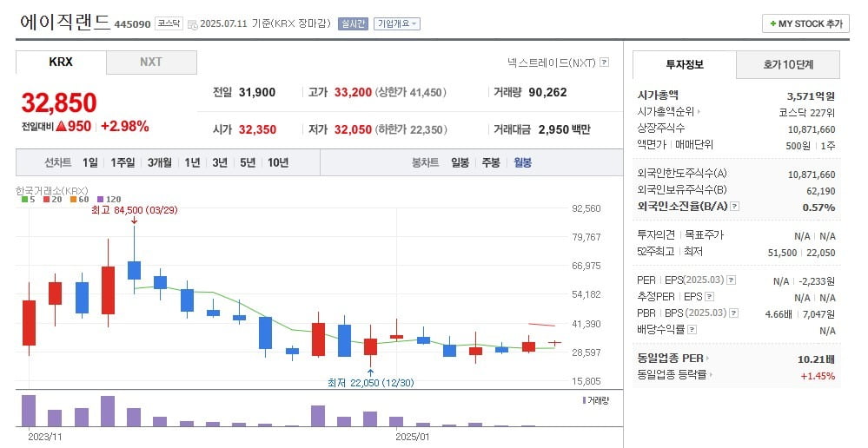Click the MY STOCK 추가 button
The width and height of the screenshot is (868, 448).
(806, 23)
